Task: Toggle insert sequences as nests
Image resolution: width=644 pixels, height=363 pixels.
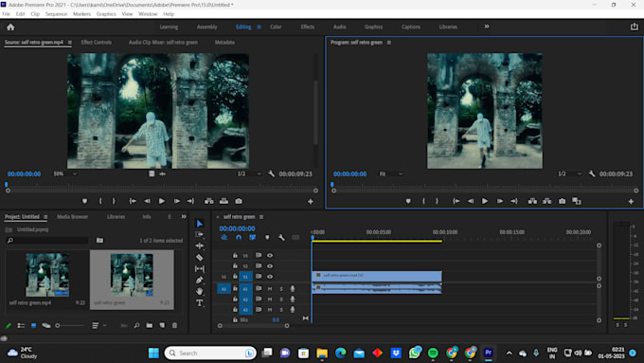Action: (224, 238)
